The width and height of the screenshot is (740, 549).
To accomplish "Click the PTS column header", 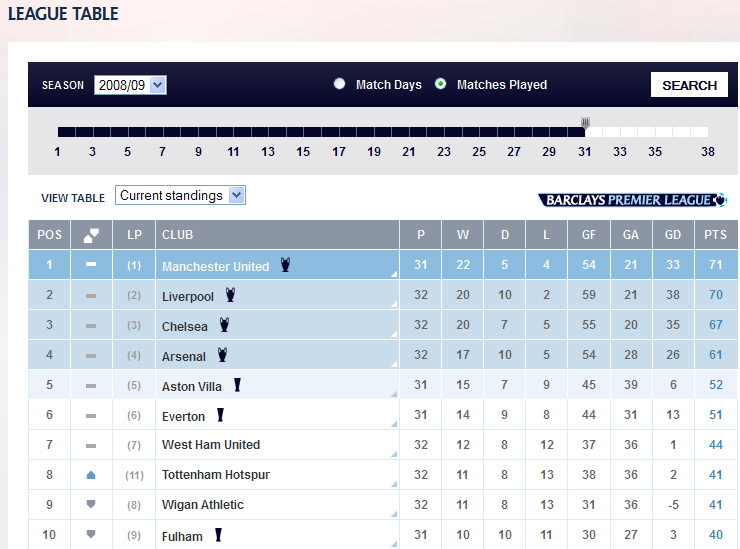I will 715,235.
